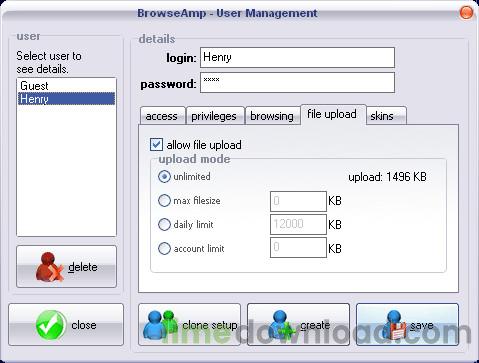Close the window with the orange round button
The image size is (479, 363).
(466, 13)
